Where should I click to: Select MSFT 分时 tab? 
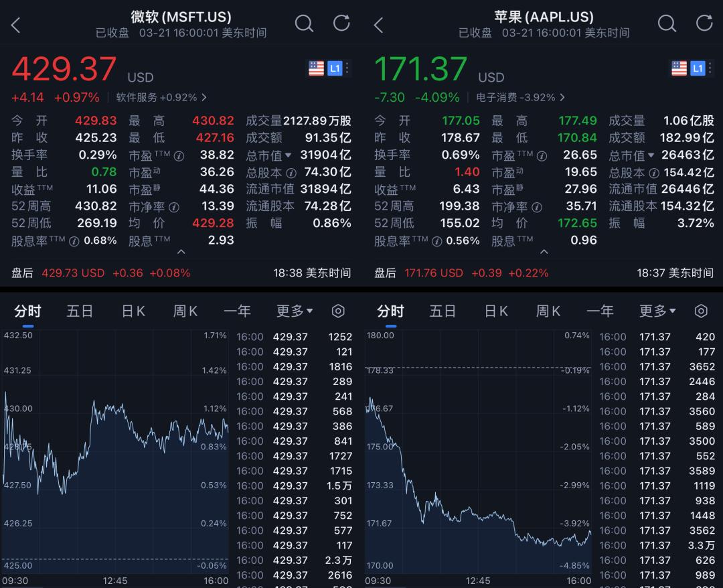[27, 311]
